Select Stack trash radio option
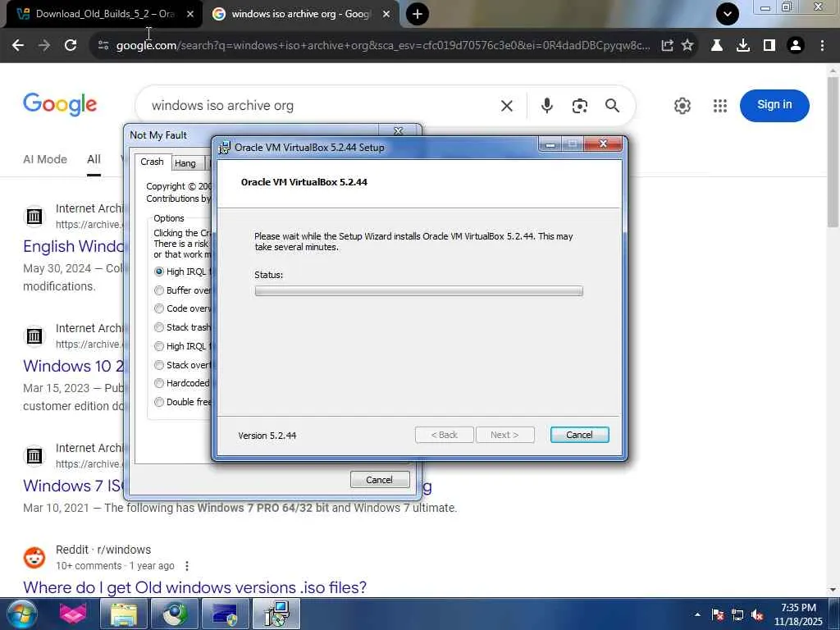 tap(159, 327)
